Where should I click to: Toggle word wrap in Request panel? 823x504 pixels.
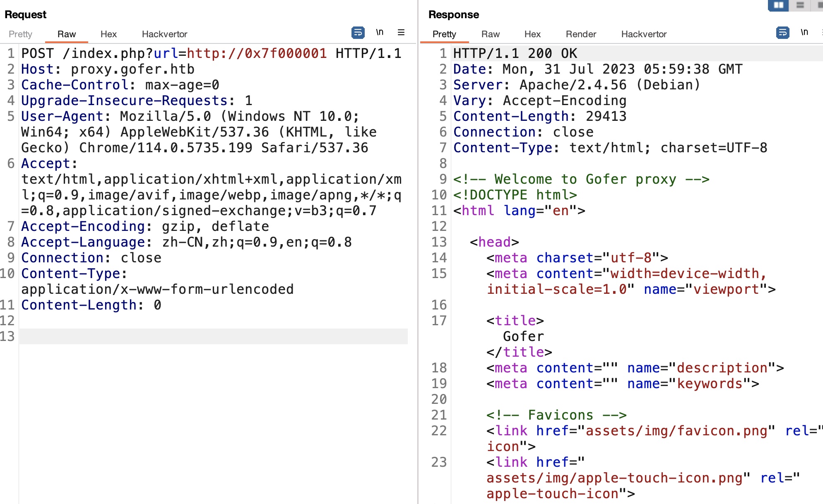358,32
